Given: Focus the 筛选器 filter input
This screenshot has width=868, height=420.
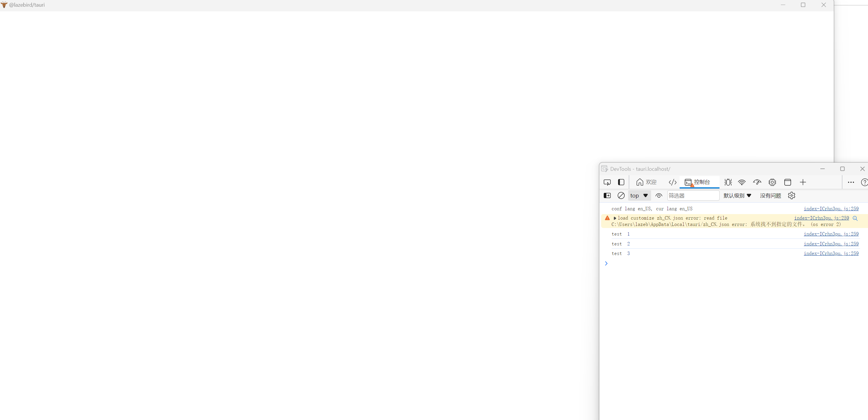Looking at the screenshot, I should [x=693, y=195].
